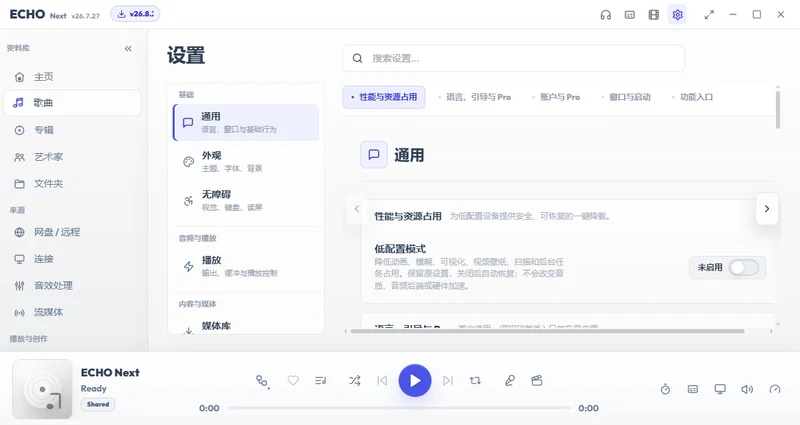Switch to 窗口与启动 tab

[x=626, y=97]
